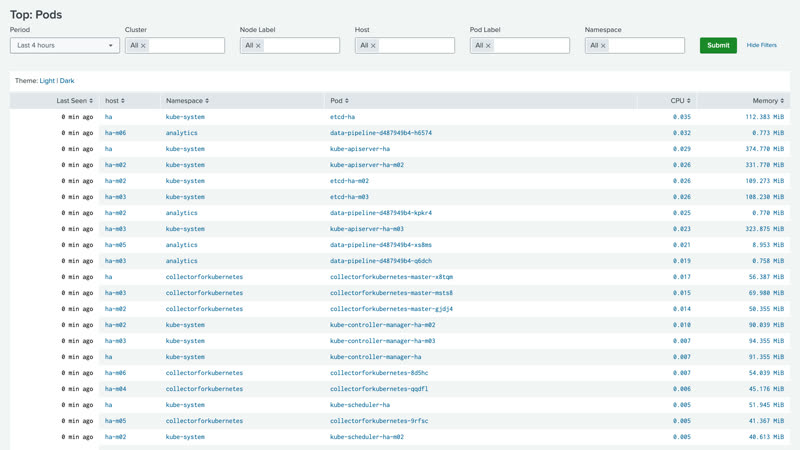This screenshot has width=800, height=450.
Task: Click memory value 331.770 MiB
Action: click(765, 165)
